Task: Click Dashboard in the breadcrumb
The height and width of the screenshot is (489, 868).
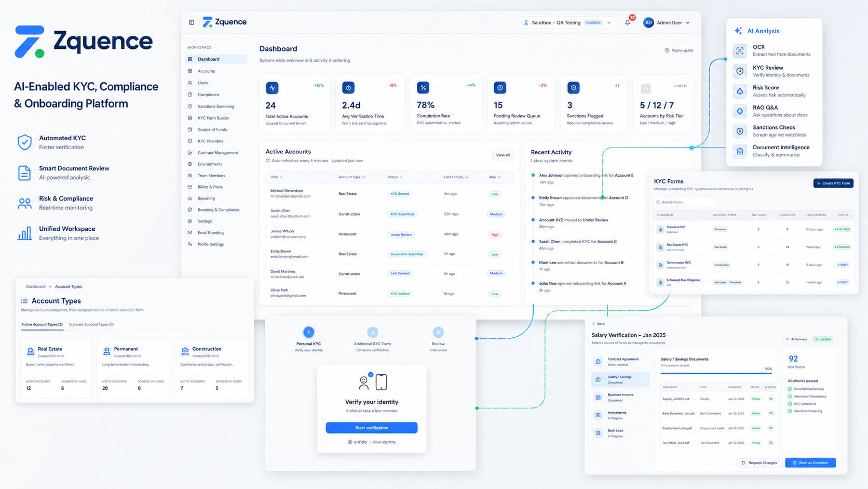Action: (x=36, y=287)
